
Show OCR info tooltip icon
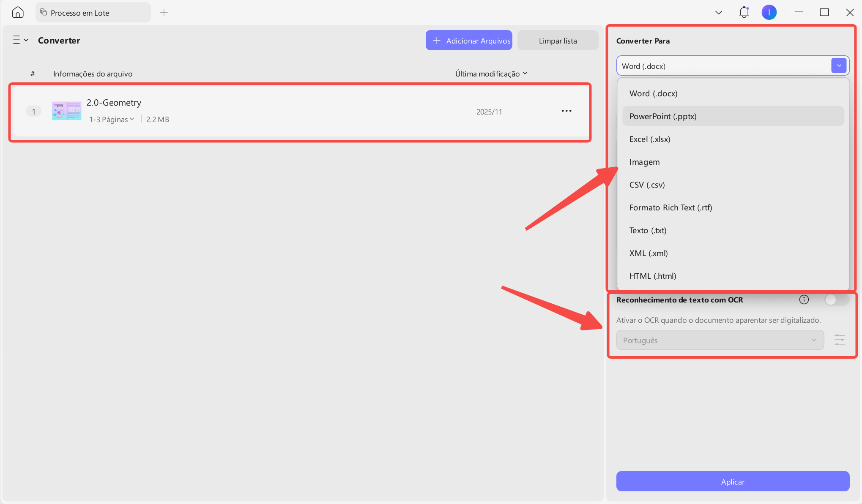point(804,300)
